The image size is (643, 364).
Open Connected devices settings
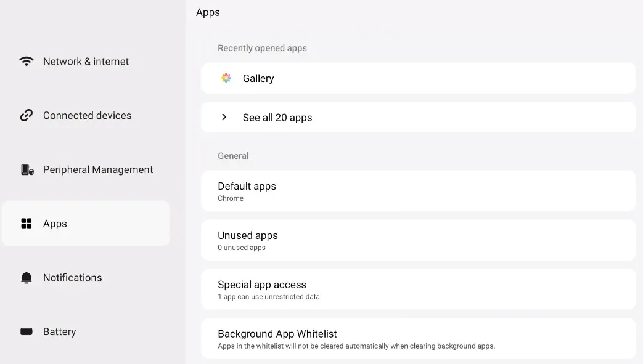tap(87, 115)
